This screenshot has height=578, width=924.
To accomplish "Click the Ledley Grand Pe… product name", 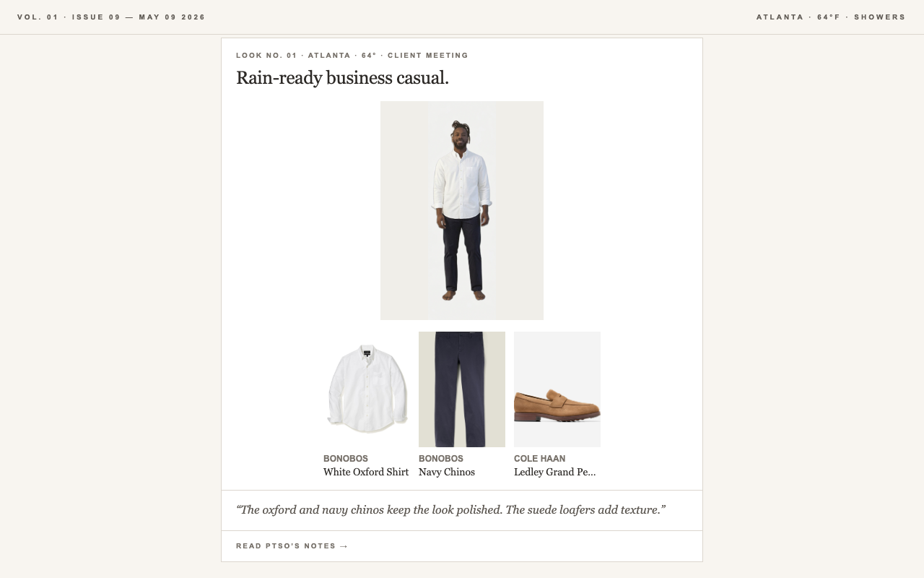I will pyautogui.click(x=555, y=472).
